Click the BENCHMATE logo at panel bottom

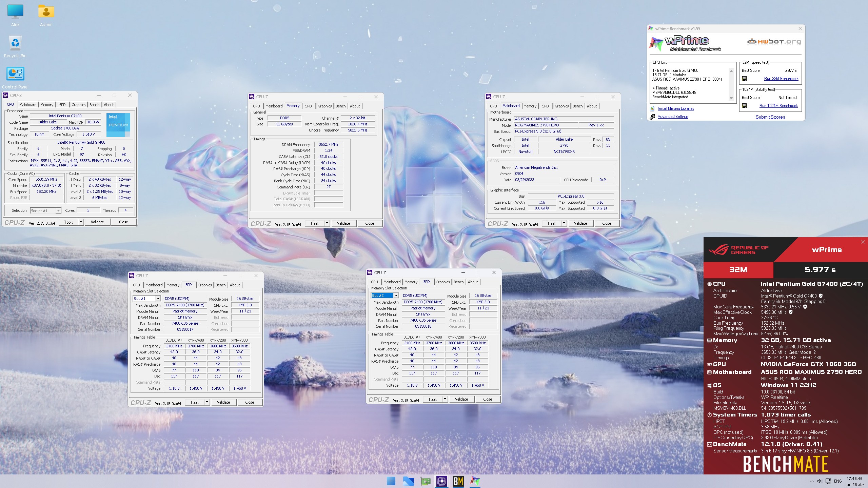pos(786,464)
